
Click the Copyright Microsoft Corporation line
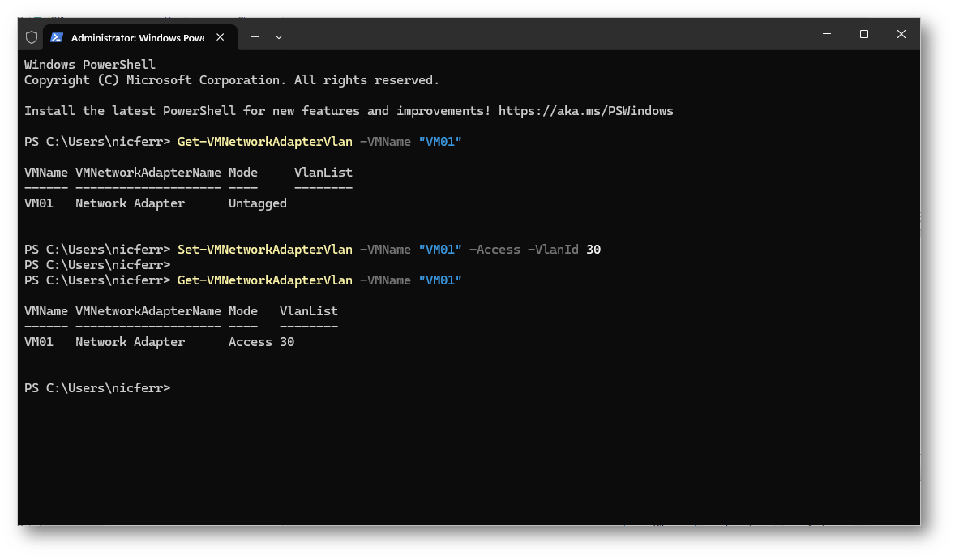click(x=231, y=80)
